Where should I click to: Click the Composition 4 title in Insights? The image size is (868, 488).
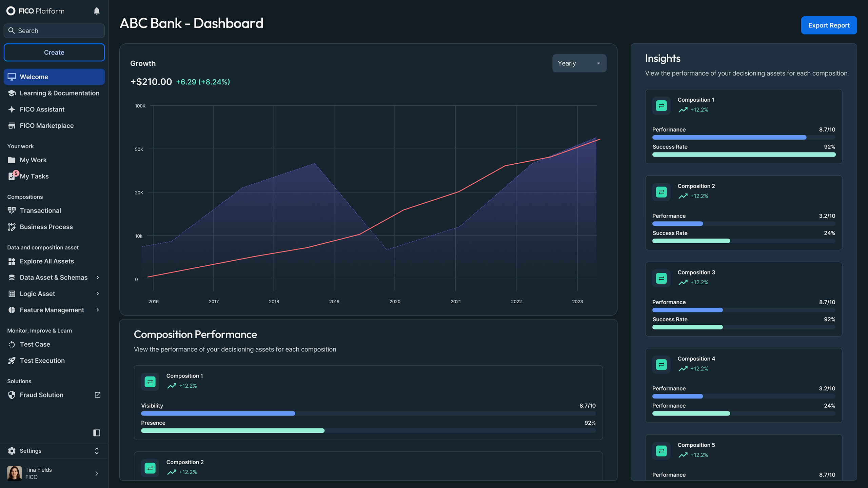point(696,359)
